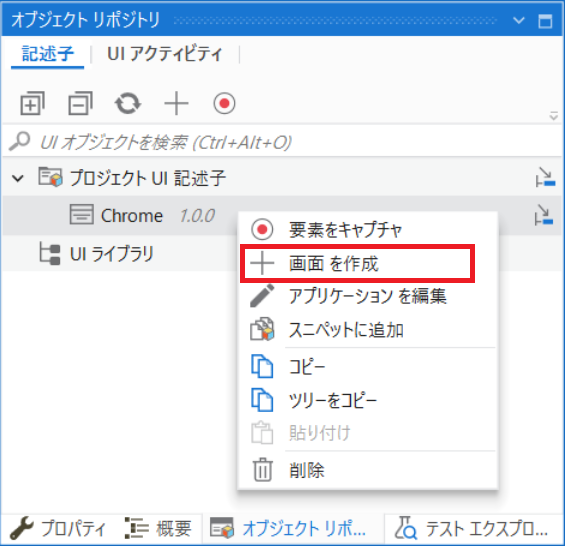565x546 pixels.
Task: Collapse the プロジェクト UI 記述子 tree node
Action: pos(18,178)
